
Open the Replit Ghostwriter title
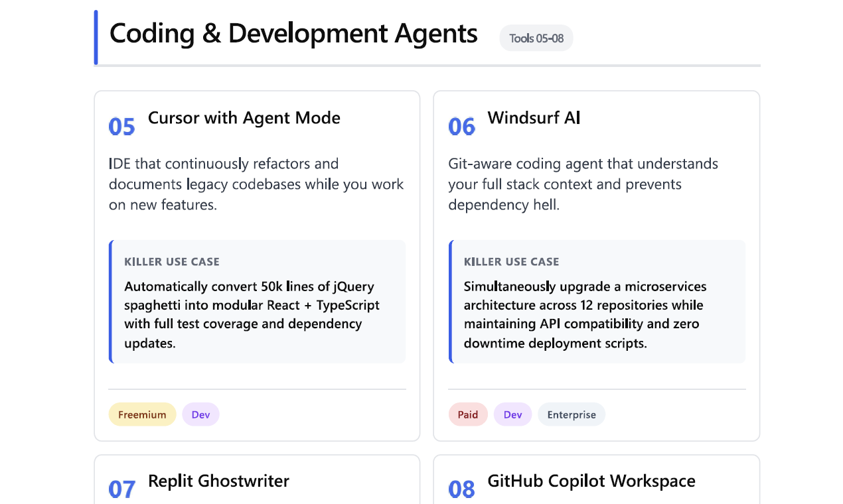(218, 481)
